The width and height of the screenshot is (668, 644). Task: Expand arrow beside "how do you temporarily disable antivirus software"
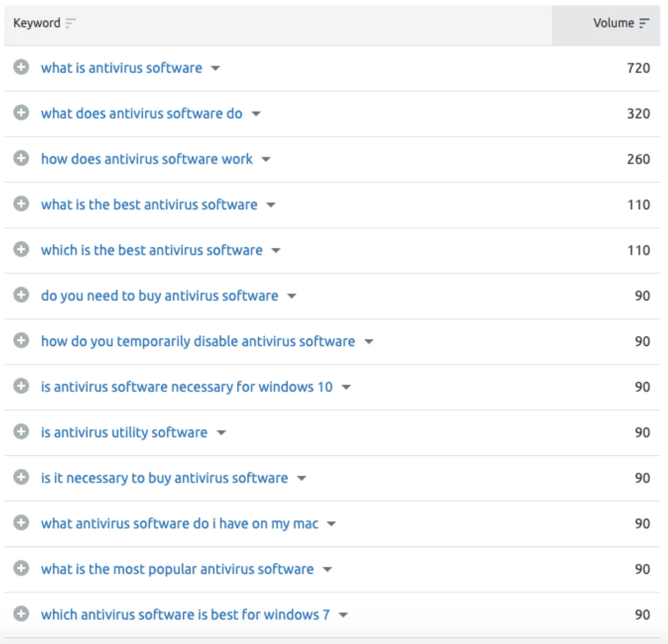[x=369, y=342]
